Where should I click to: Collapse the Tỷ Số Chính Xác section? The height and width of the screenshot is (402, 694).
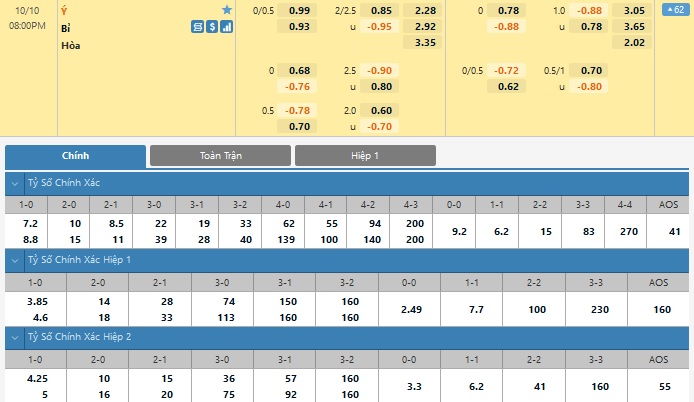coord(13,183)
